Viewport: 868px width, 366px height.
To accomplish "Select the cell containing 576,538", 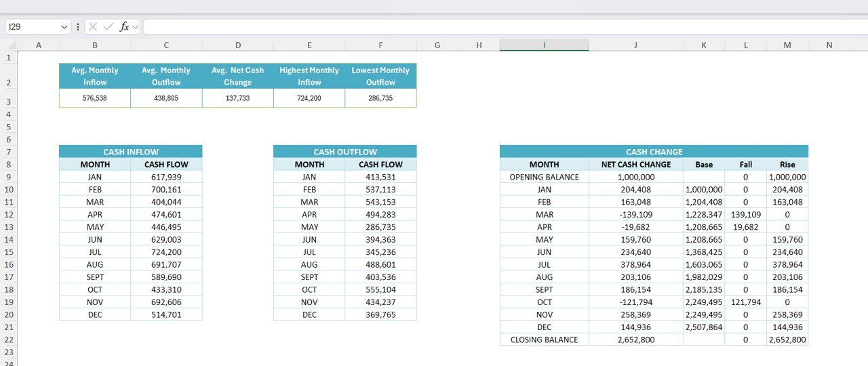I will pyautogui.click(x=95, y=98).
